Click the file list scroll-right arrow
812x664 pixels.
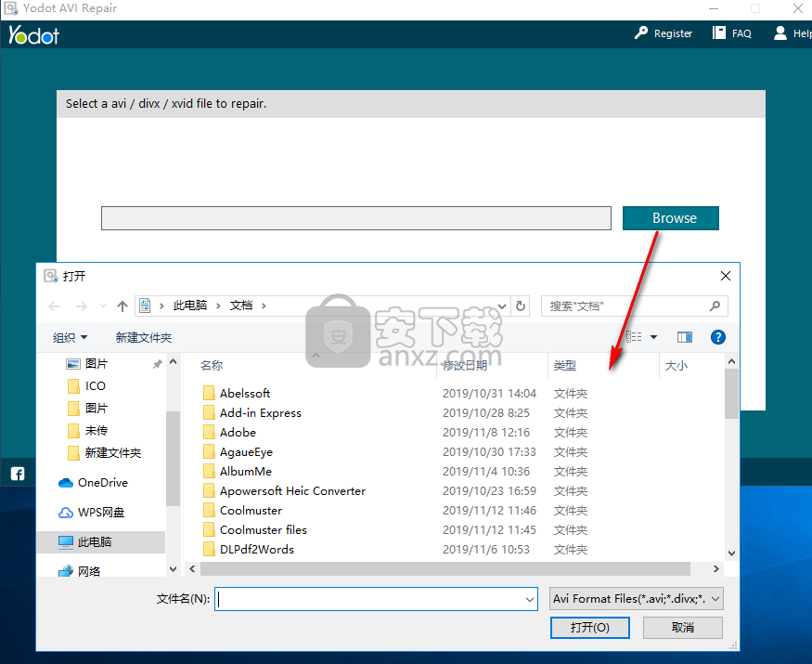[715, 568]
